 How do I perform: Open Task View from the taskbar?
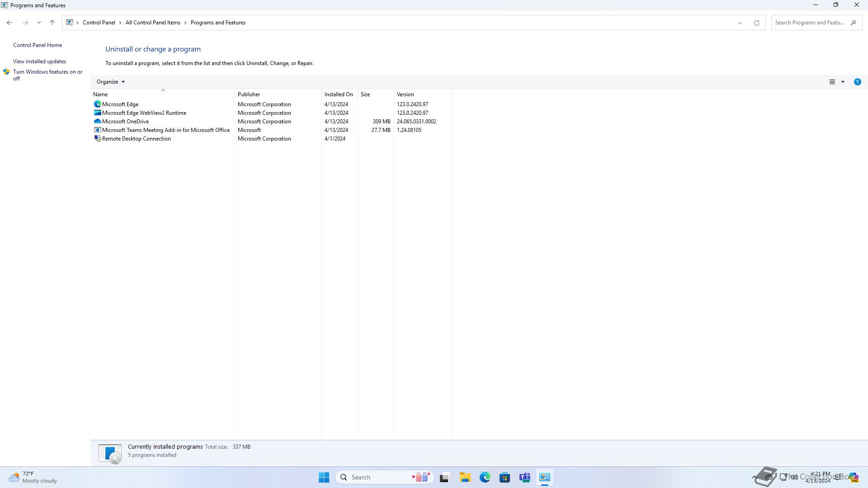point(444,477)
